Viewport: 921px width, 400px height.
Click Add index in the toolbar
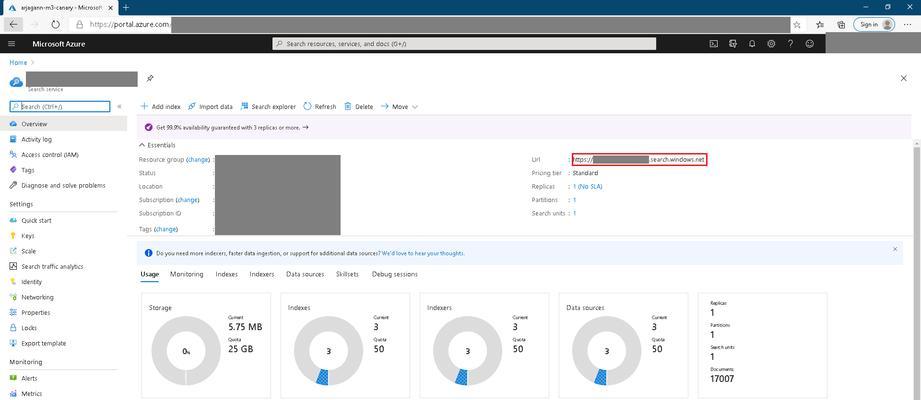coord(160,107)
